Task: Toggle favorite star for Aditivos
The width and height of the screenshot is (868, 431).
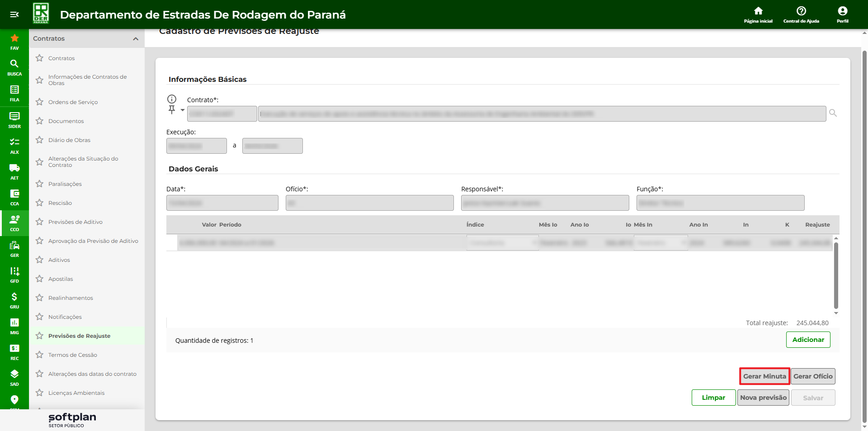Action: pos(40,260)
